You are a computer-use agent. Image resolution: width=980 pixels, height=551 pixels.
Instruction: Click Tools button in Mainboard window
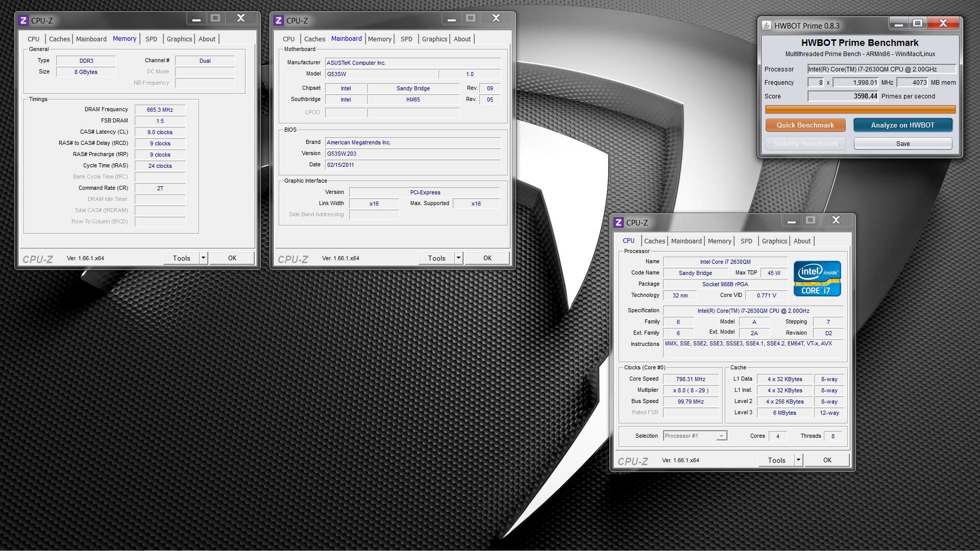(436, 258)
